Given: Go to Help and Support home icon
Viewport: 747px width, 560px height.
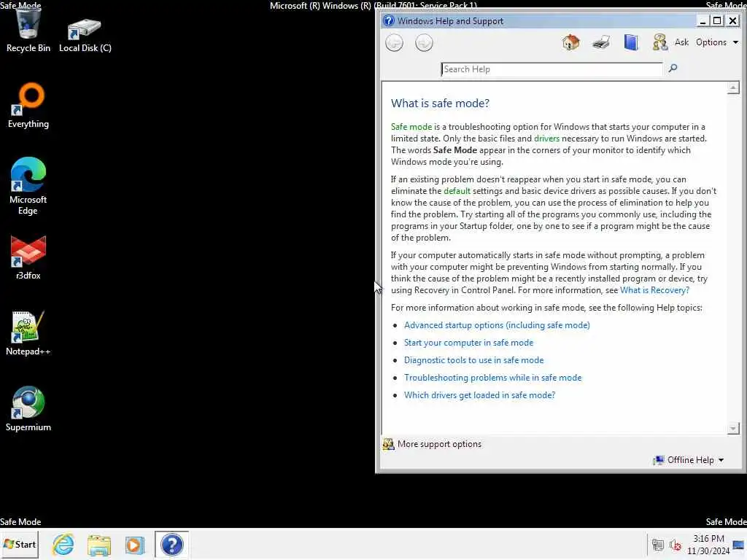Looking at the screenshot, I should 570,42.
